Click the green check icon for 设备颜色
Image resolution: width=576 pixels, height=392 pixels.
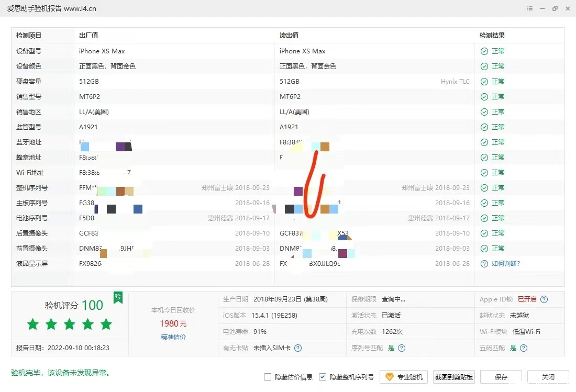coord(484,66)
